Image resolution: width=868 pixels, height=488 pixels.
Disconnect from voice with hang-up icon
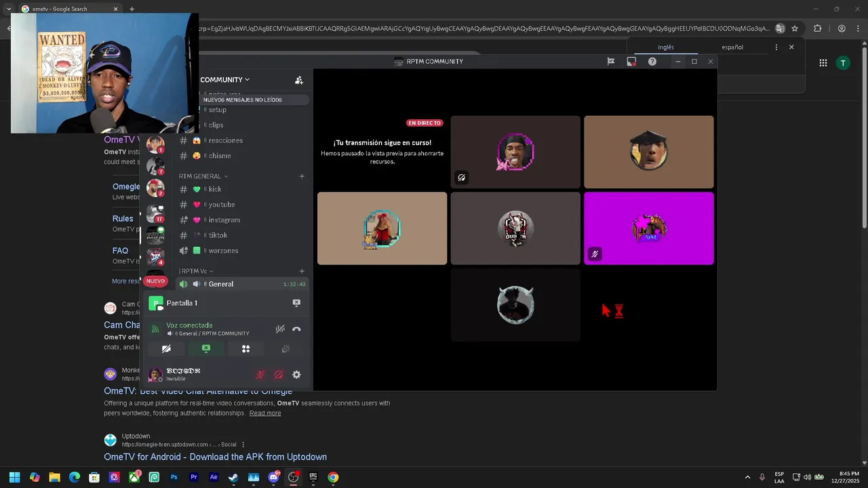[x=296, y=329]
